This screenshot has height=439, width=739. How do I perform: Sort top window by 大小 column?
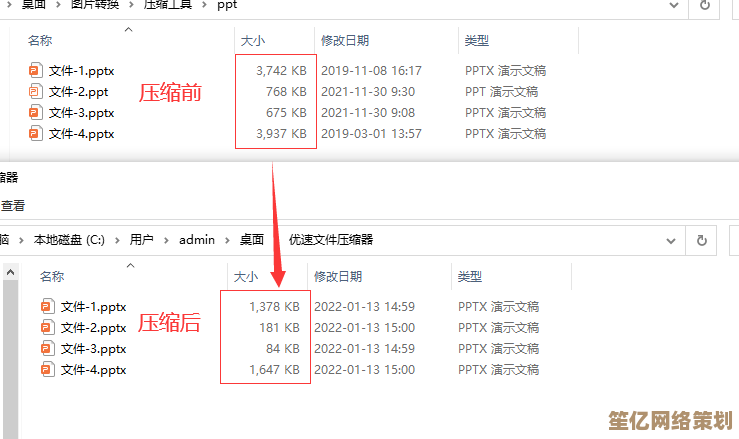[x=253, y=41]
